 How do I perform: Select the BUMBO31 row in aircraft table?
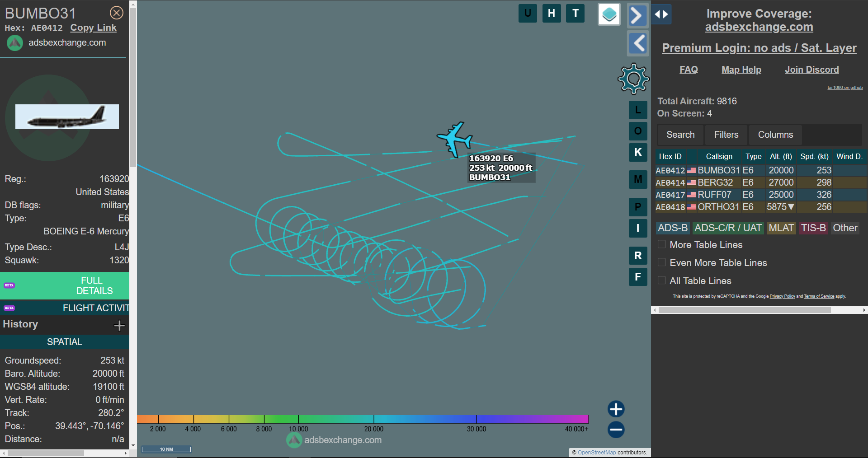(x=761, y=170)
